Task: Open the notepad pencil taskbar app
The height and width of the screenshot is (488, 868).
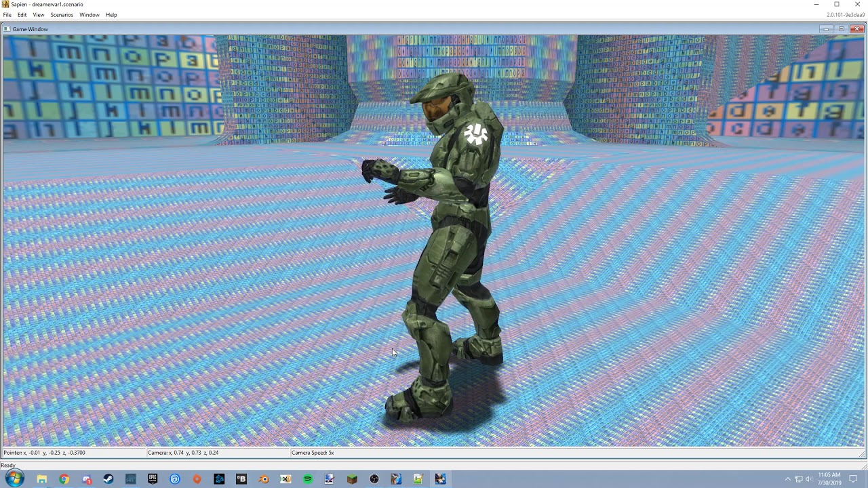Action: (x=418, y=479)
